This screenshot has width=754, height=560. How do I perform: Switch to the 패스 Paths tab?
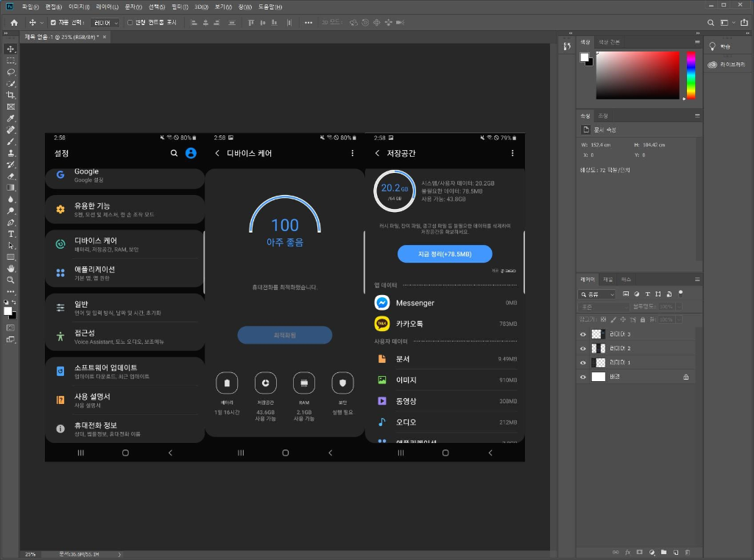(x=626, y=280)
